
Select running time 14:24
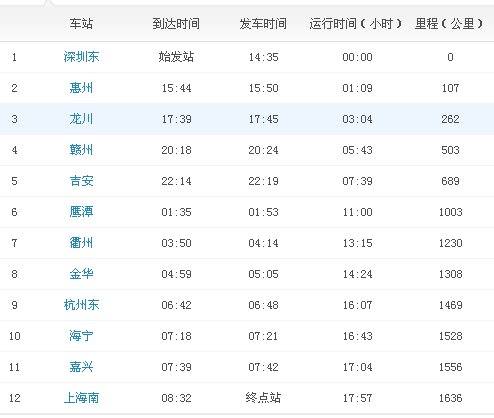click(357, 274)
